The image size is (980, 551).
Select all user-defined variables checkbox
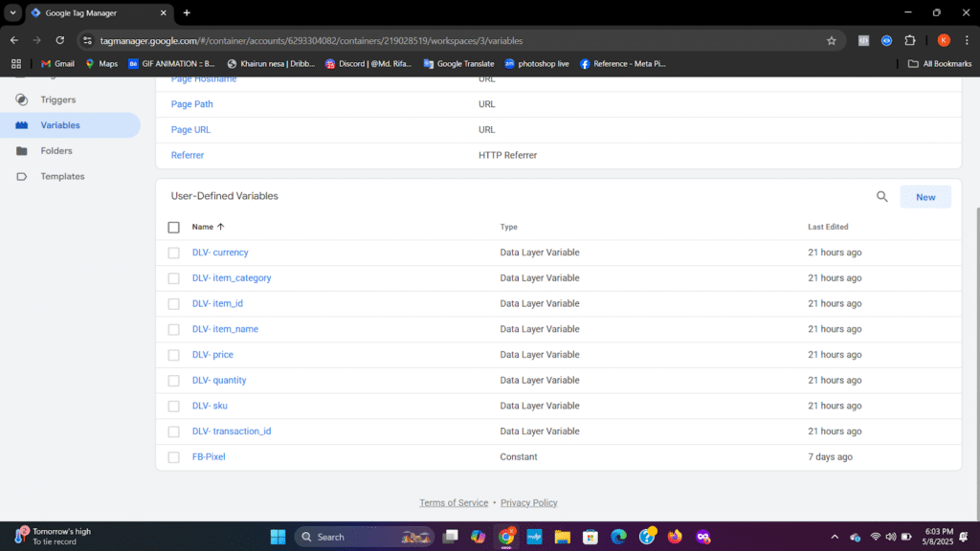(174, 228)
